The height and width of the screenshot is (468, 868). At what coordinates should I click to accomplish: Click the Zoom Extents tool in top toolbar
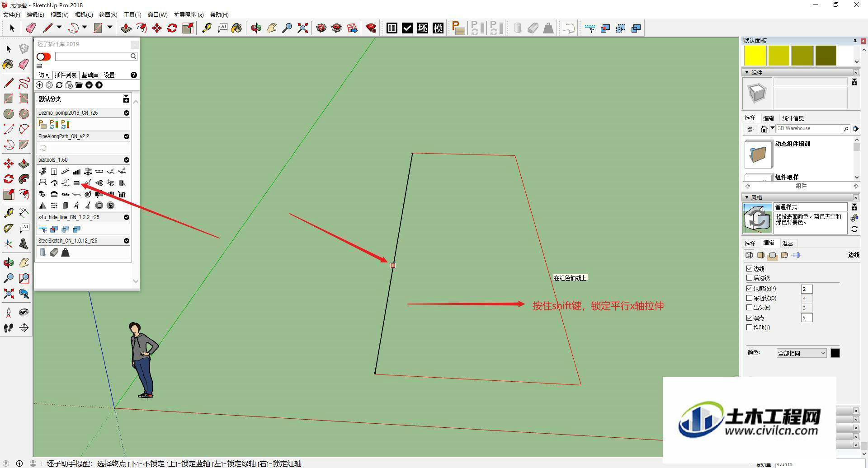click(x=303, y=28)
